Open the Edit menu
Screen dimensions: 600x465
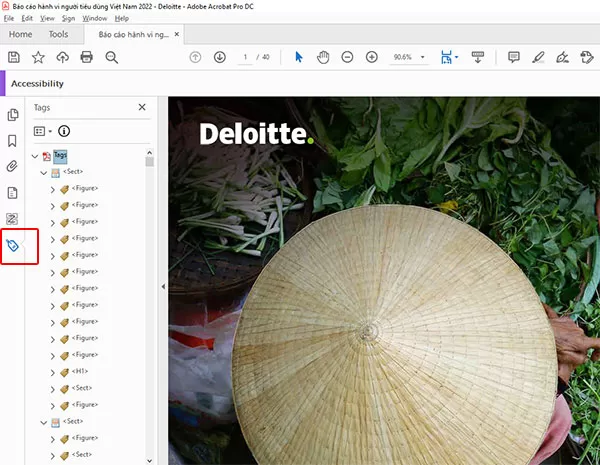[x=27, y=18]
